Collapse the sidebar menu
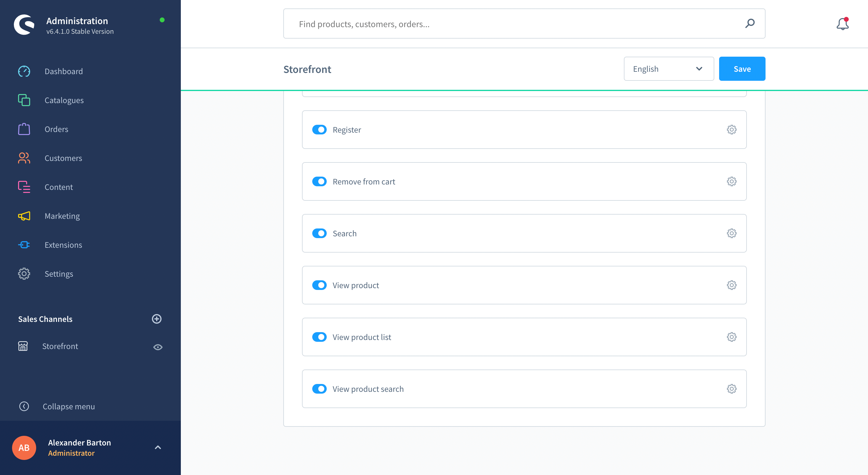The height and width of the screenshot is (475, 868). tap(57, 406)
